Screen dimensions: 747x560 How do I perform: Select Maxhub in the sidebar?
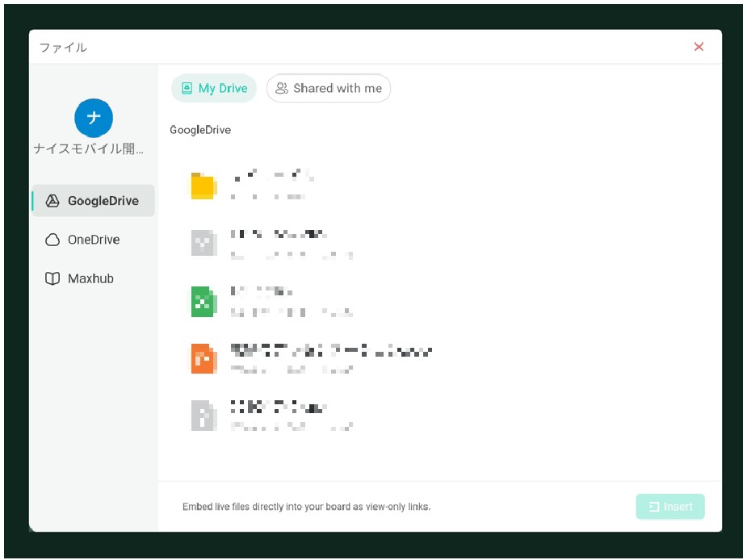click(94, 278)
